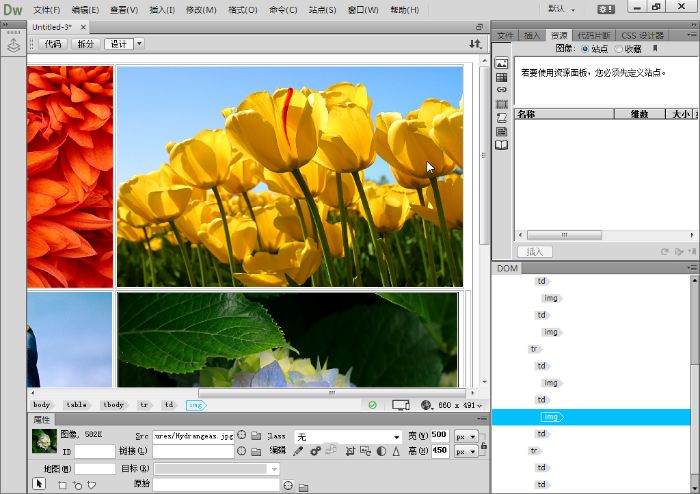The width and height of the screenshot is (700, 494).
Task: Click the highlighted img node in DOM panel
Action: 550,416
